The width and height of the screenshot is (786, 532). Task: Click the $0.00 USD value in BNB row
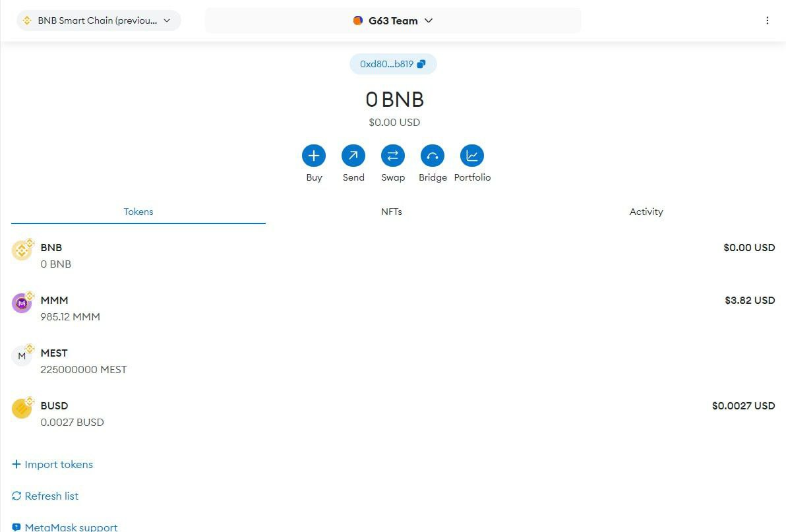(750, 247)
